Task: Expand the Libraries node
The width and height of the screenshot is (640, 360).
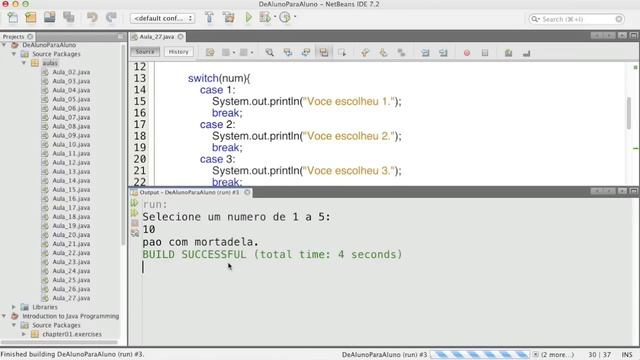Action: click(14, 307)
